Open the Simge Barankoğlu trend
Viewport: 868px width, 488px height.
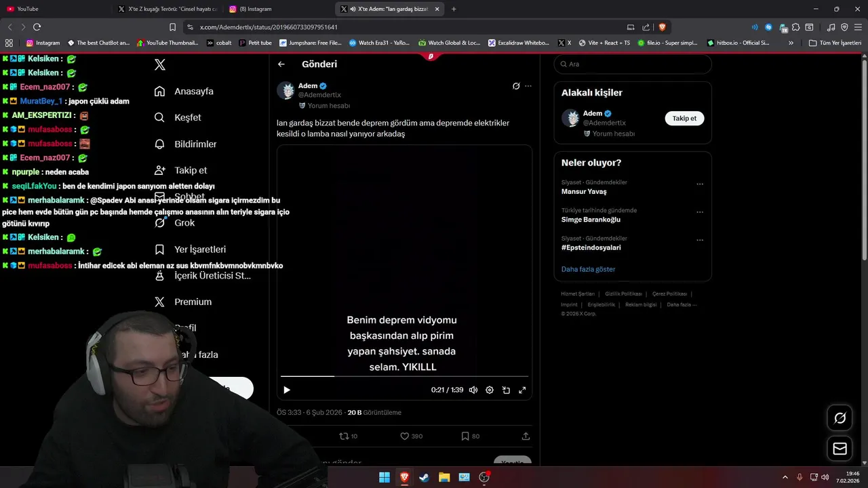coord(591,220)
